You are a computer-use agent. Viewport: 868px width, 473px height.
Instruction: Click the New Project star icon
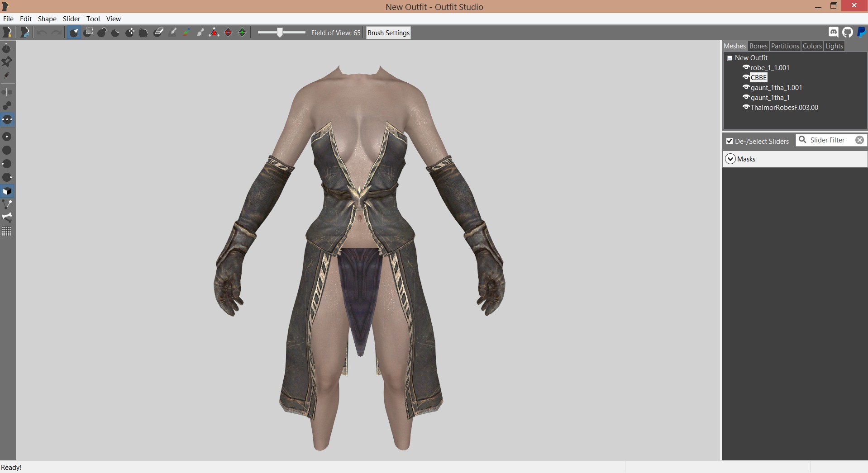coord(8,33)
